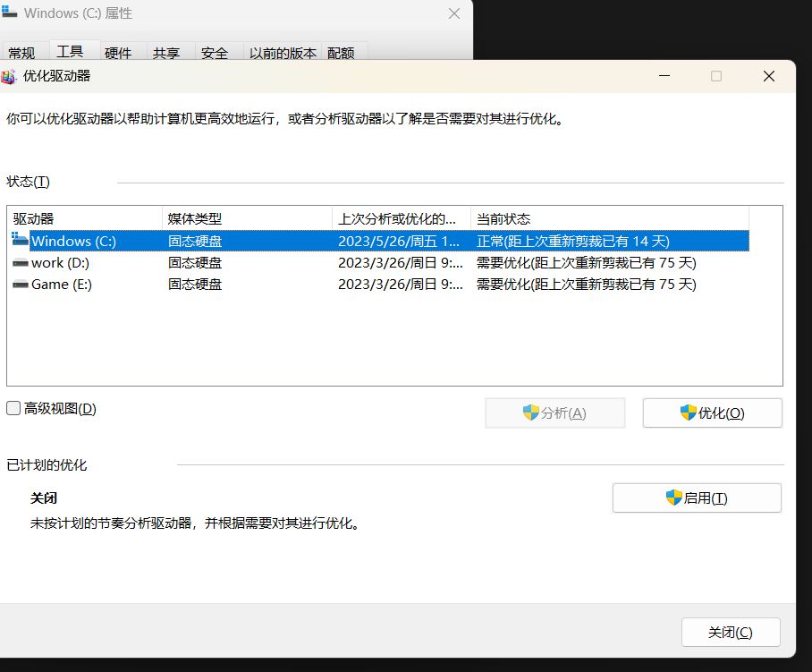Select the Windows (C:) drive icon
Image resolution: width=812 pixels, height=672 pixels.
(20, 240)
